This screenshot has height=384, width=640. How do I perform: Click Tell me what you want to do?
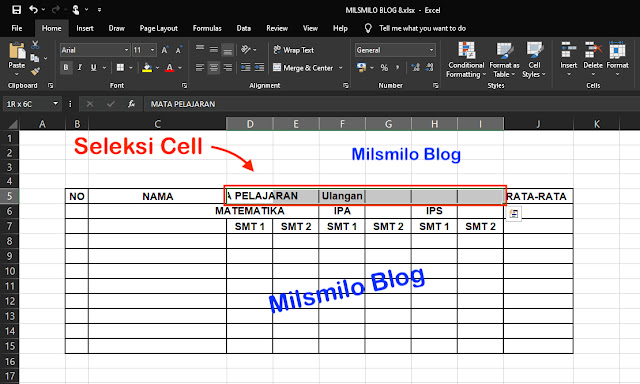coord(422,28)
